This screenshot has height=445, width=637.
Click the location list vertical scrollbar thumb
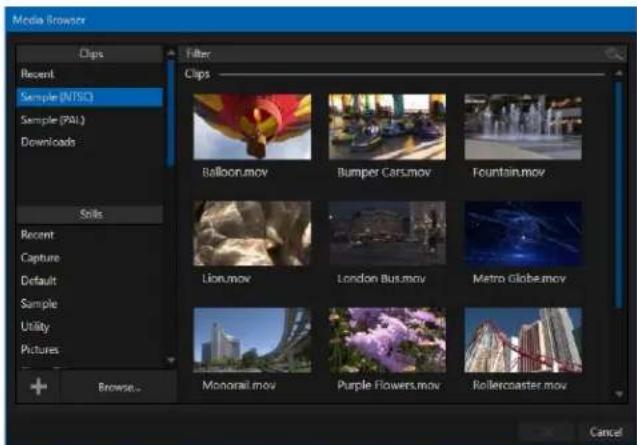tap(171, 113)
